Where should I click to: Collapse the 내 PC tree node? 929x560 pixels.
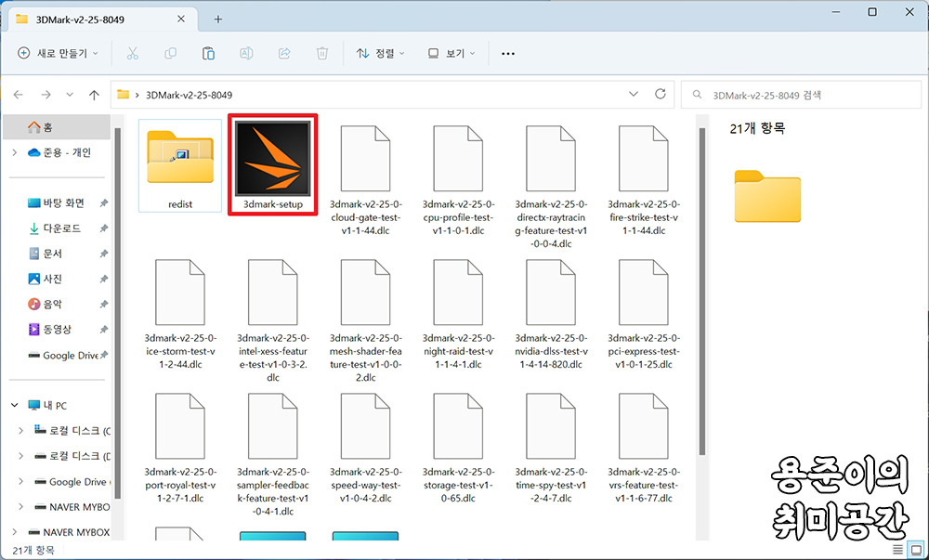point(14,406)
